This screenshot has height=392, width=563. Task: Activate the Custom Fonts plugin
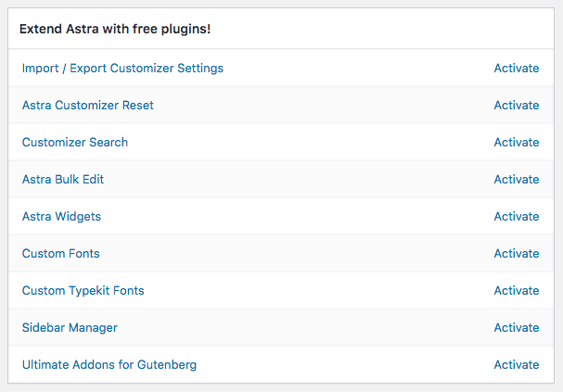[516, 254]
